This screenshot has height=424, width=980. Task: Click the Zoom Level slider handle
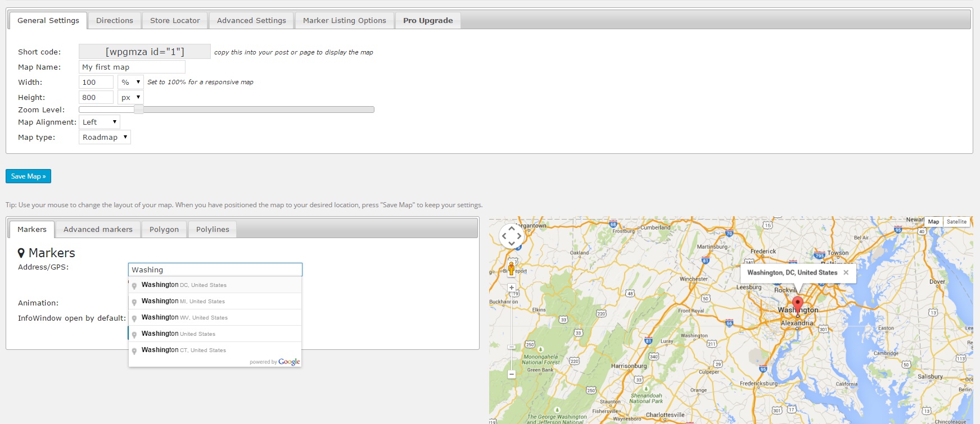138,110
